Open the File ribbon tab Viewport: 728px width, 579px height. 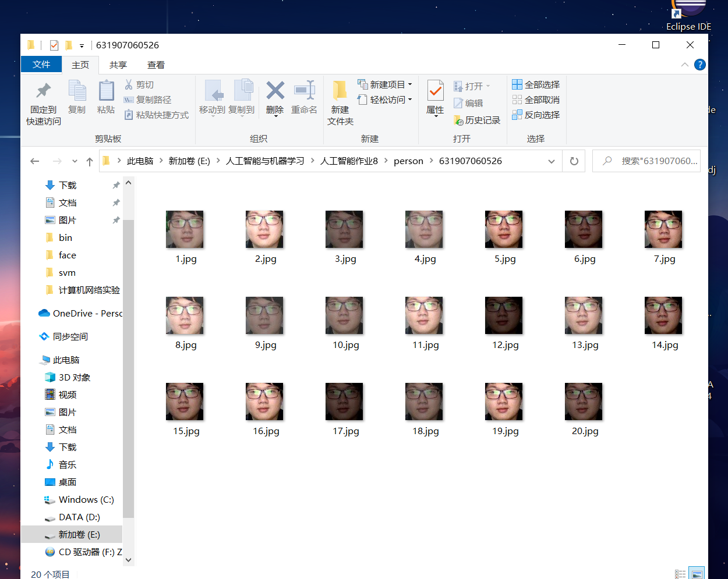pyautogui.click(x=41, y=64)
